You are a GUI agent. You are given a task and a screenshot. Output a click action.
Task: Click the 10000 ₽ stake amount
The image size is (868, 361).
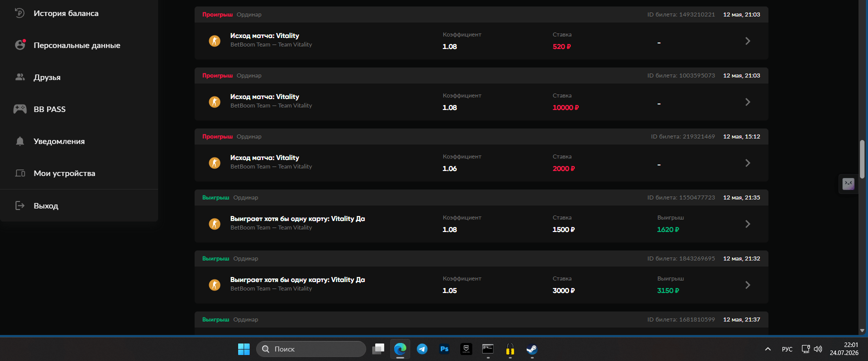coord(566,107)
